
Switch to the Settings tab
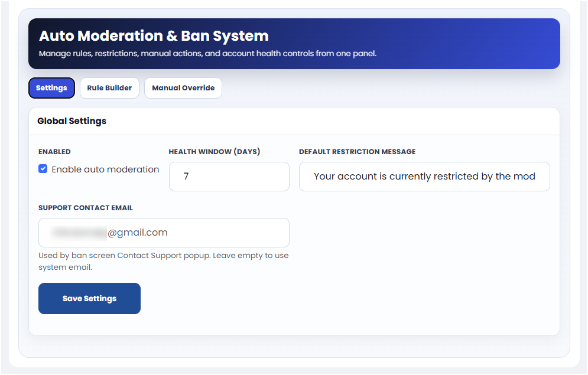(x=51, y=88)
